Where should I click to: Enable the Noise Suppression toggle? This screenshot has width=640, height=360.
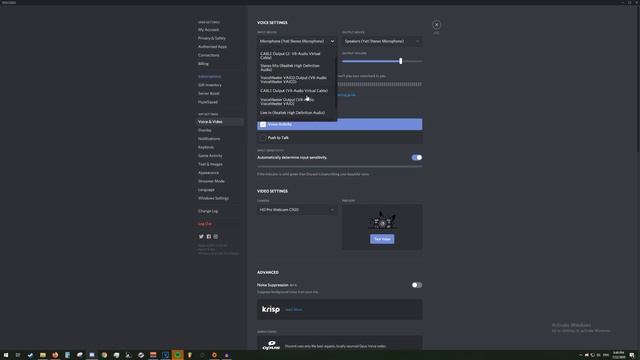coord(417,285)
